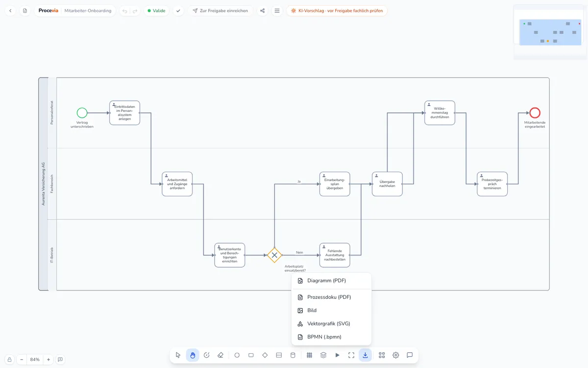The width and height of the screenshot is (588, 368).
Task: Undo the last diagram change
Action: [125, 11]
